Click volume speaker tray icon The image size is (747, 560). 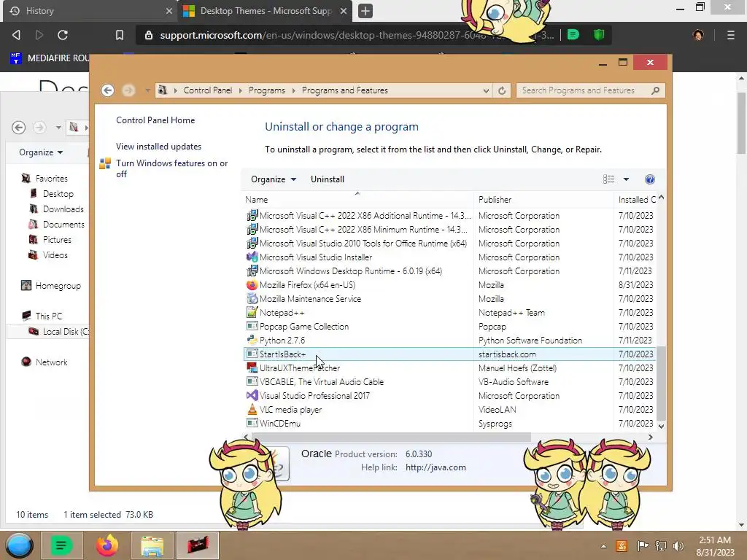click(x=678, y=546)
